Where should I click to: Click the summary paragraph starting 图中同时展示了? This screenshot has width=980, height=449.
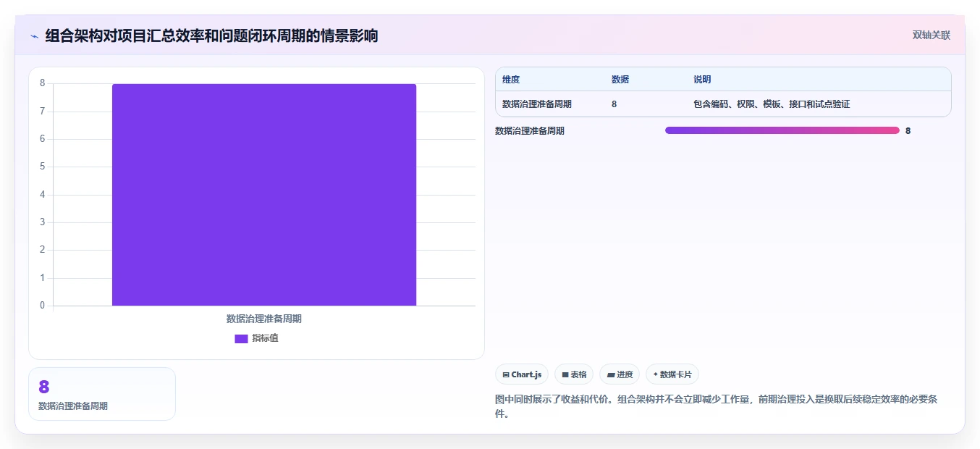coord(717,407)
